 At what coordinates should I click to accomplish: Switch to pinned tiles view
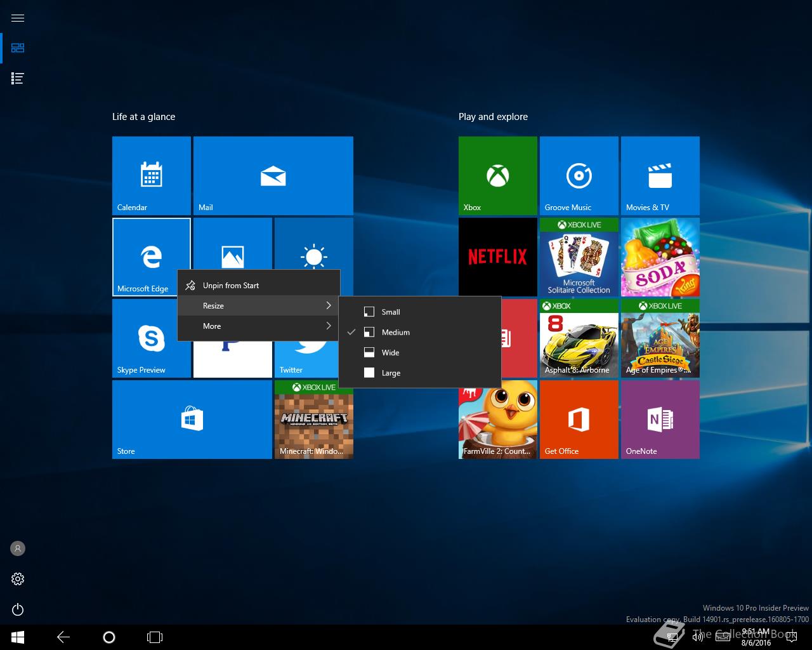[x=18, y=48]
